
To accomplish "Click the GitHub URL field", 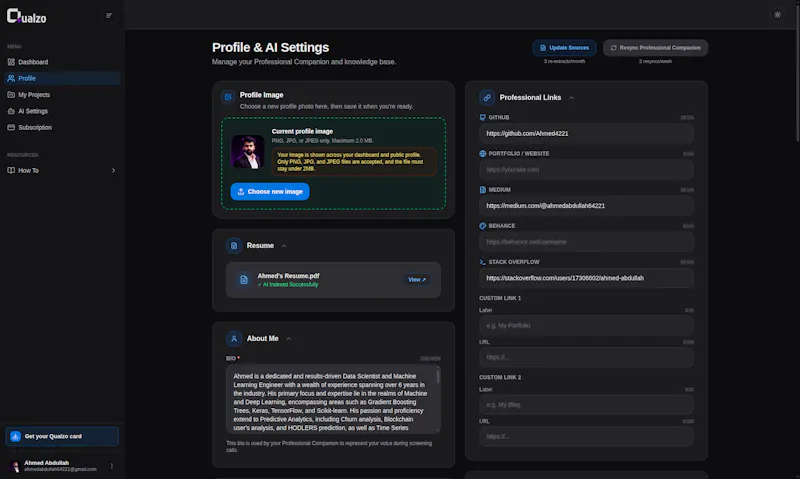I will (586, 134).
